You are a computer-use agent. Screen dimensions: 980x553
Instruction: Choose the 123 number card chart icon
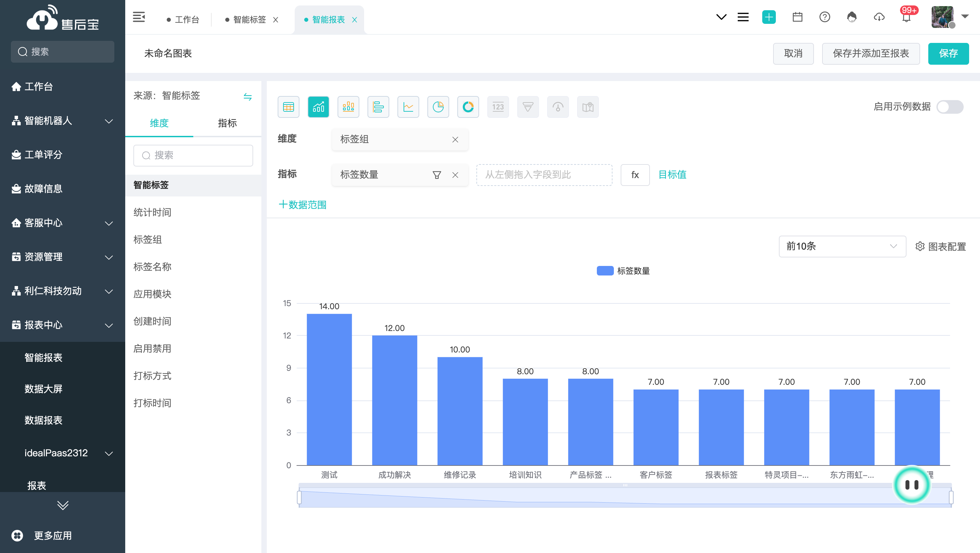498,107
